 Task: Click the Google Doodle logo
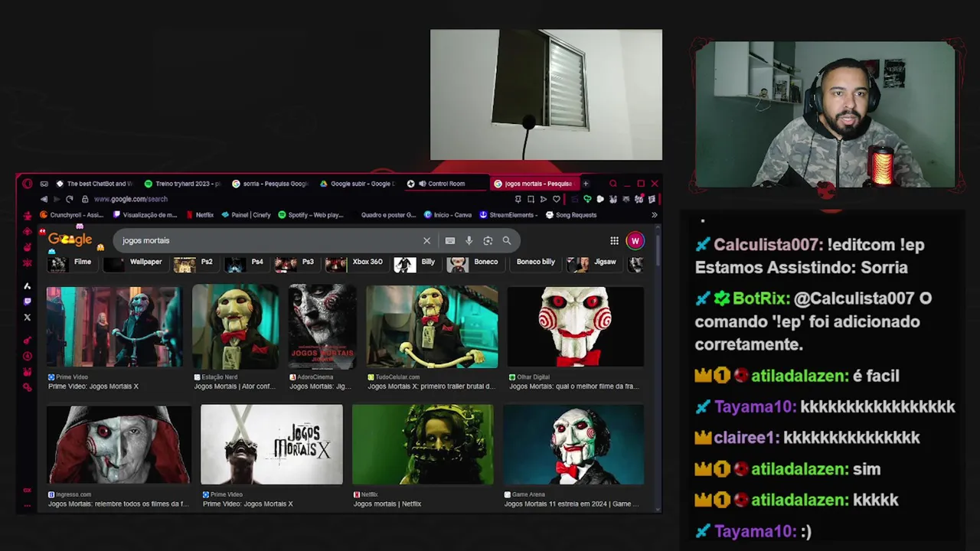(70, 240)
